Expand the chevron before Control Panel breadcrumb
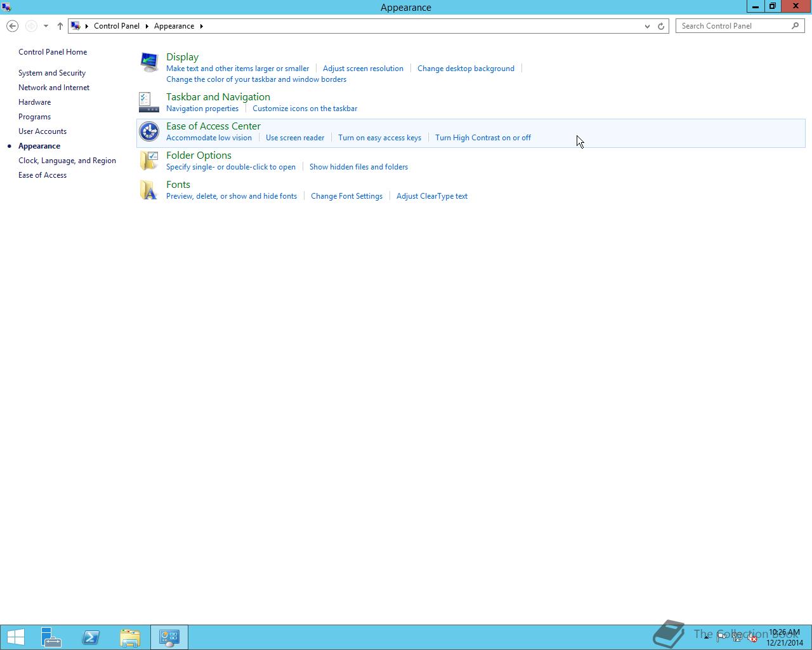The width and height of the screenshot is (812, 650). (x=87, y=26)
